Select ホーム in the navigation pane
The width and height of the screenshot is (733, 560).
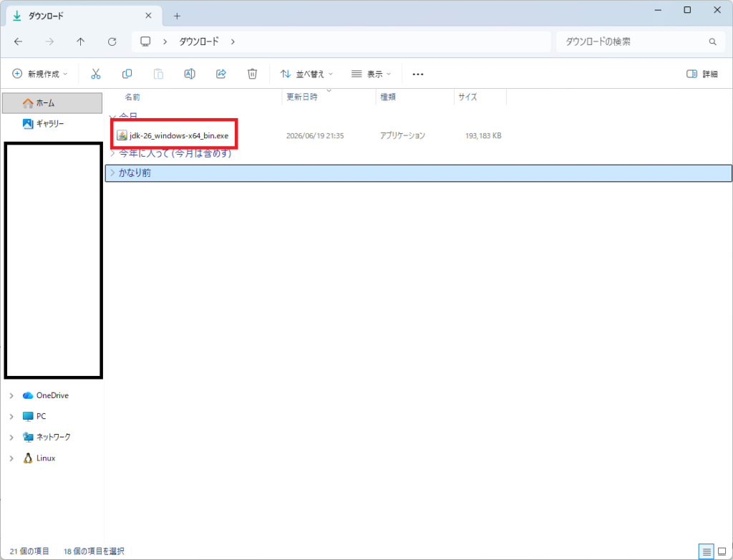pos(52,103)
